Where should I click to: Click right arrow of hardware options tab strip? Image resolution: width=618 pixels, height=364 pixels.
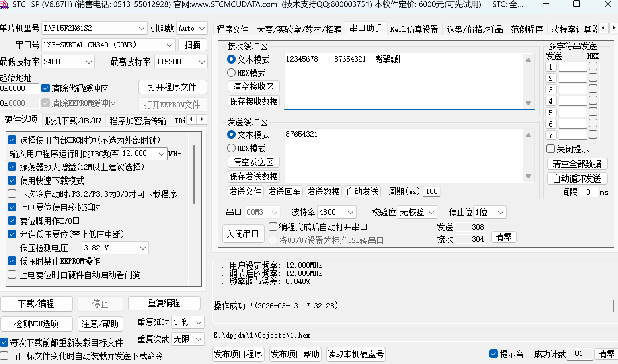(202, 119)
